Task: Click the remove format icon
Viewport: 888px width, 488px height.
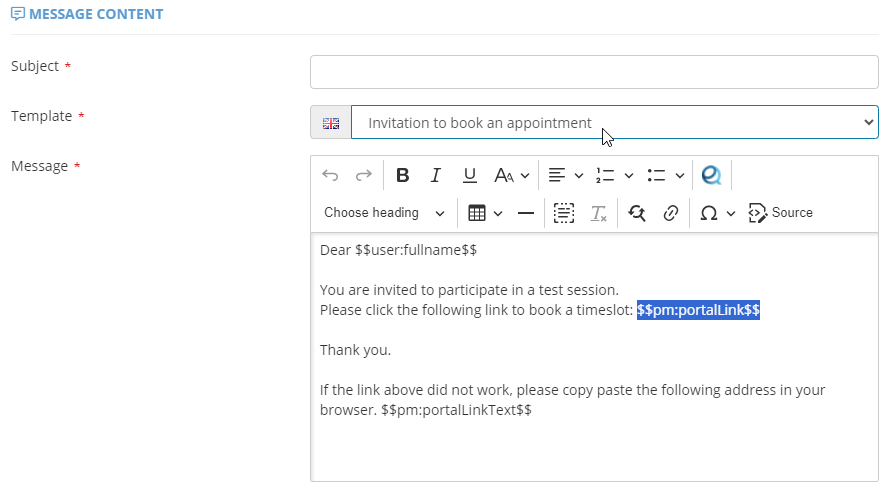Action: point(598,213)
